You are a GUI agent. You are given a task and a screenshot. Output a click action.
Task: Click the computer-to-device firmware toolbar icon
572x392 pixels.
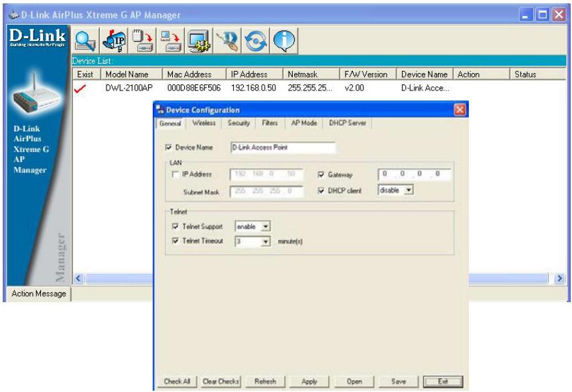point(170,40)
